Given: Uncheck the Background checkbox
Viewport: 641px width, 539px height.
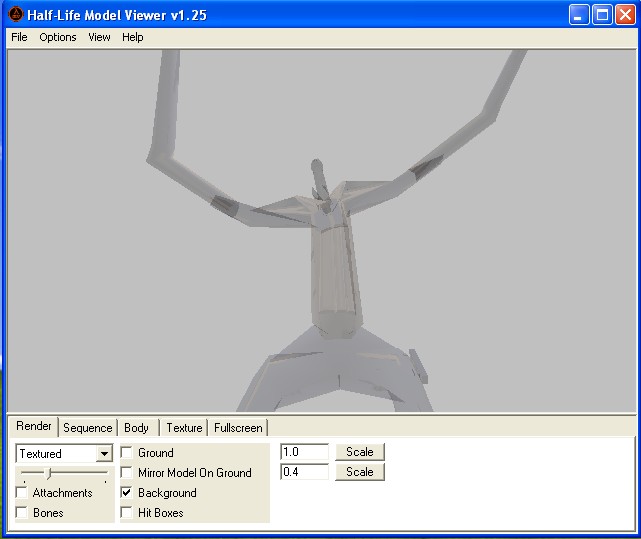Looking at the screenshot, I should (x=127, y=493).
